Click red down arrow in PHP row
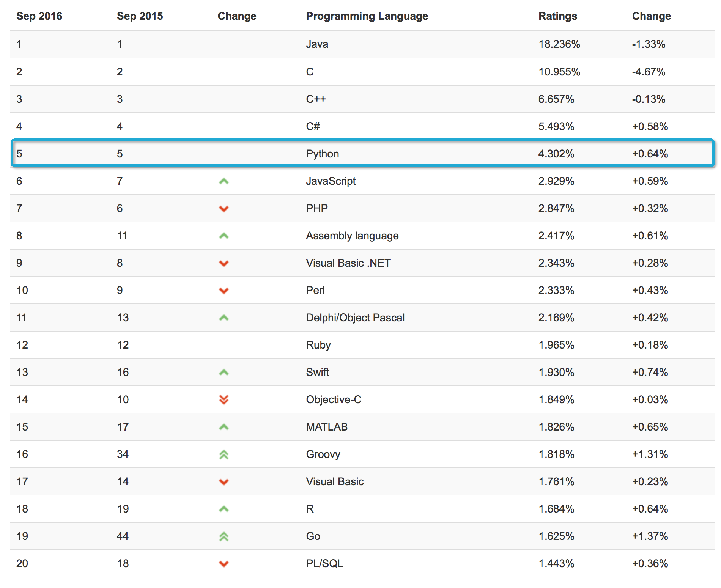Viewport: 721px width, 588px height. pyautogui.click(x=224, y=209)
